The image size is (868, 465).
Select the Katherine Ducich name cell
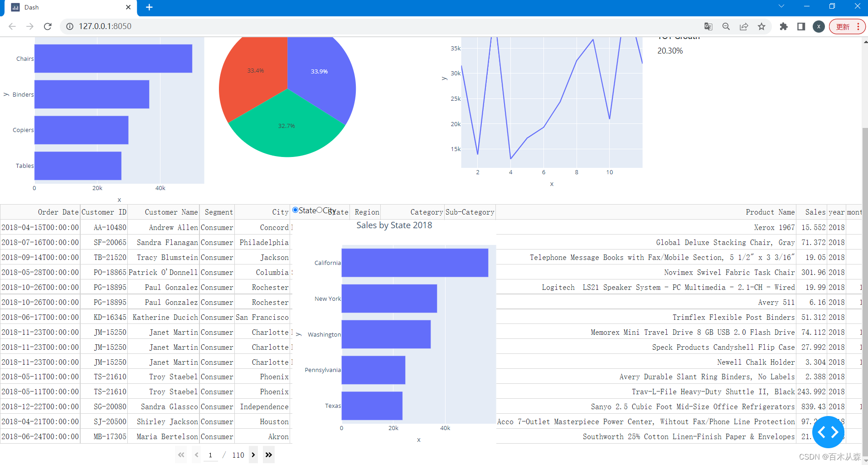164,317
